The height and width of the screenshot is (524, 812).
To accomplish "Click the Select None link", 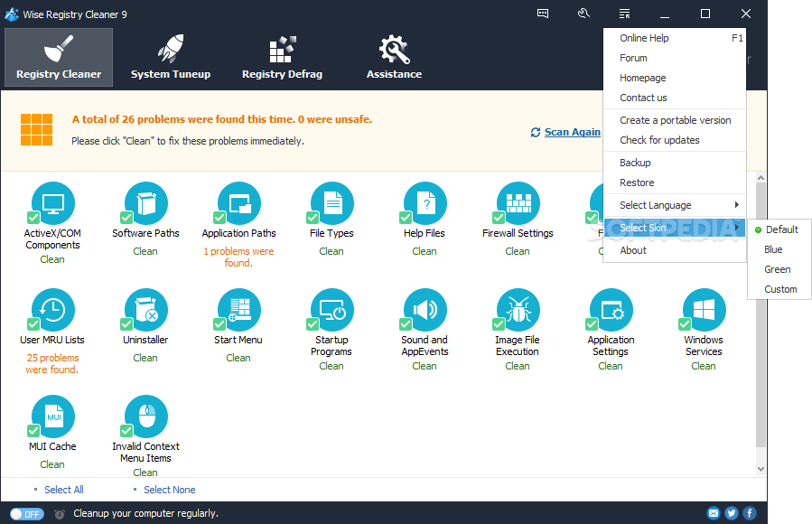I will tap(169, 490).
